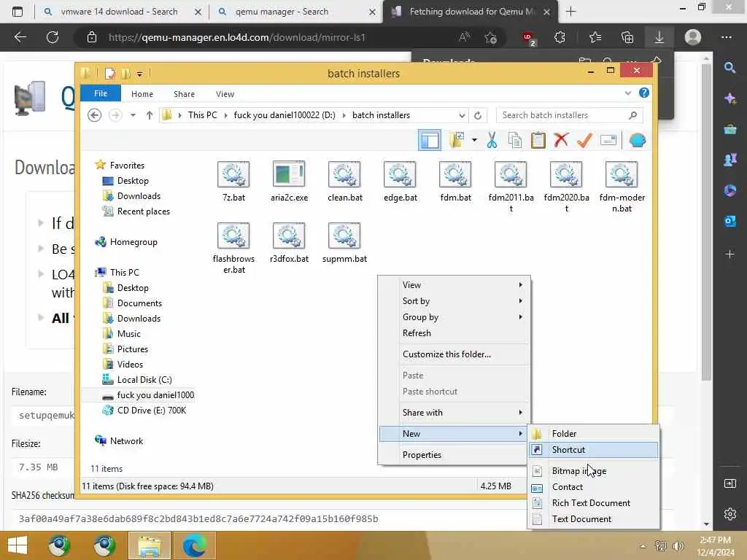Click the folder options toolbar icon
This screenshot has height=560, width=747.
[457, 141]
